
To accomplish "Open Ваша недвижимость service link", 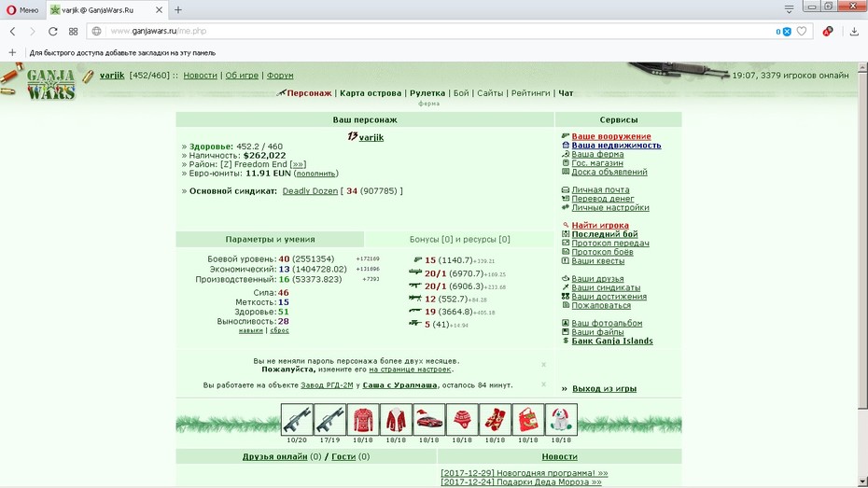I will (x=616, y=145).
